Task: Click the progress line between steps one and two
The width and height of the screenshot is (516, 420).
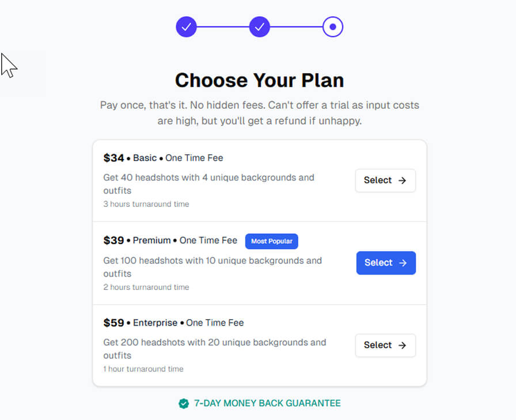Action: (x=223, y=27)
